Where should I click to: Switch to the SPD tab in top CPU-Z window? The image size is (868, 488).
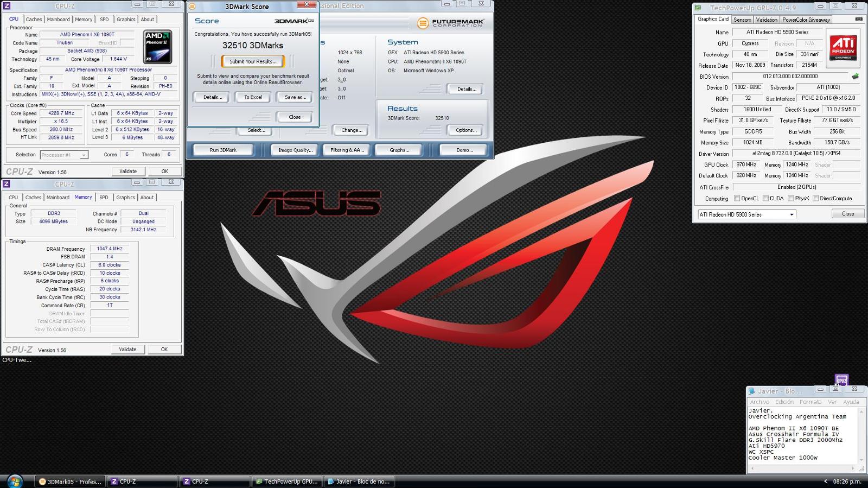tap(104, 20)
